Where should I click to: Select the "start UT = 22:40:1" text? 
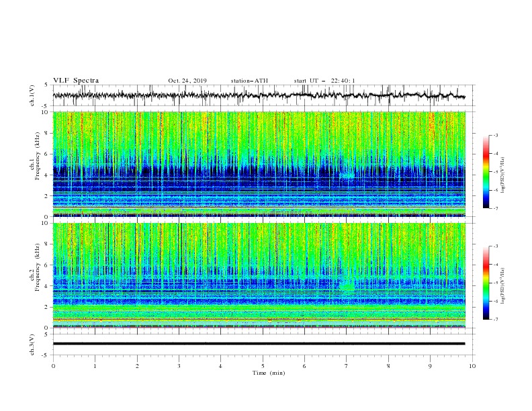pos(324,81)
